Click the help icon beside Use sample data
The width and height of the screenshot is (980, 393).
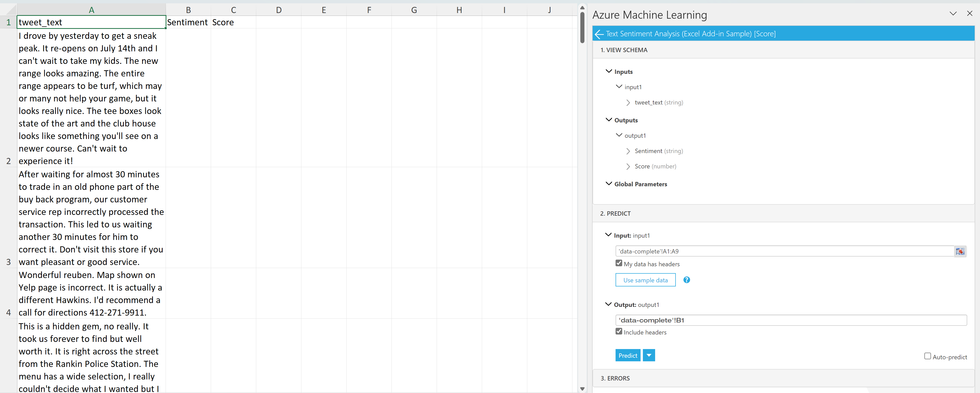687,280
